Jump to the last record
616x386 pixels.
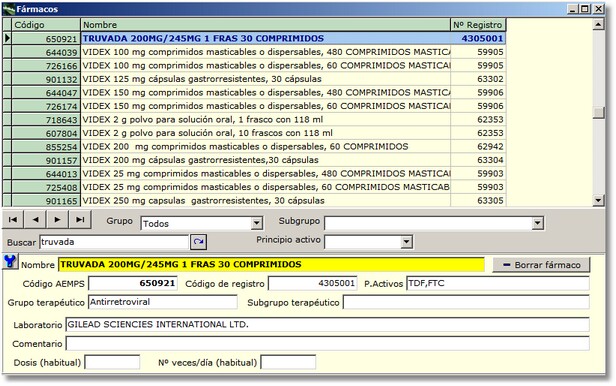click(x=80, y=220)
